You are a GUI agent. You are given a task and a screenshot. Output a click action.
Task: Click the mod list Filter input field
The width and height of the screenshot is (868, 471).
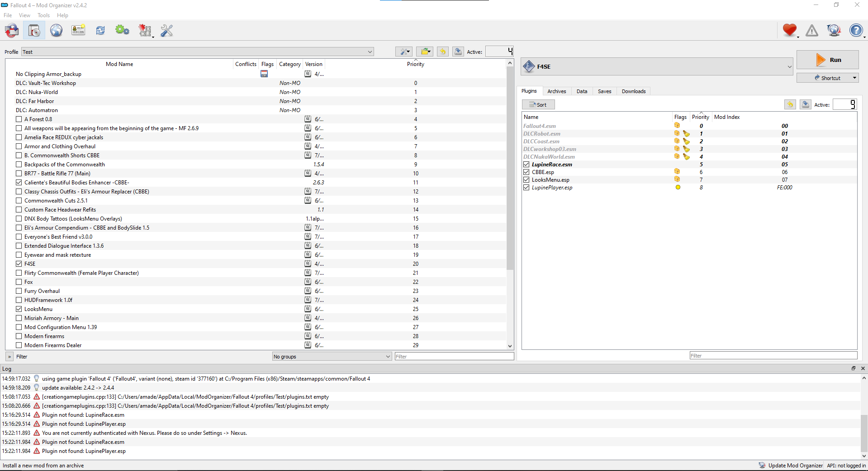(454, 356)
